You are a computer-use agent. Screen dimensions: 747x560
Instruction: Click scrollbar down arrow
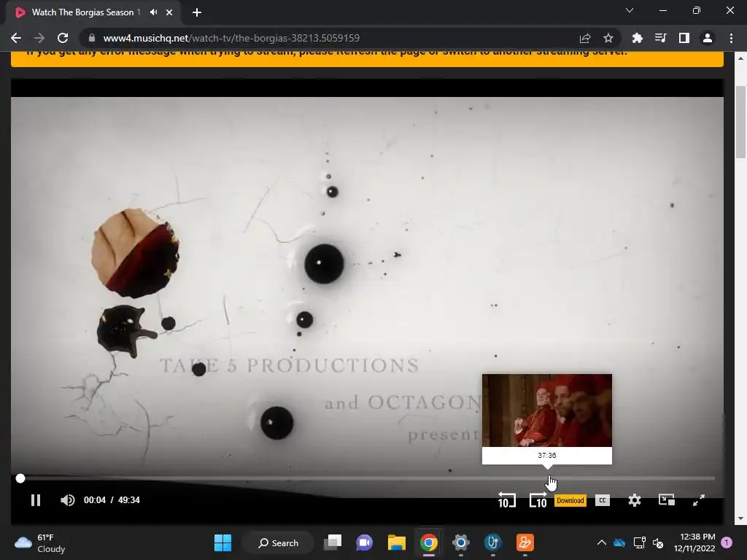pos(741,518)
